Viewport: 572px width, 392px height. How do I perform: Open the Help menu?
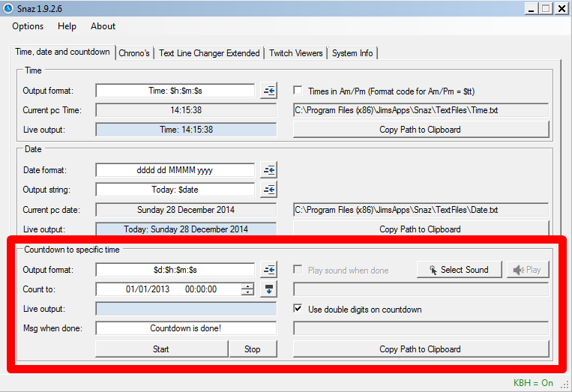pyautogui.click(x=67, y=26)
